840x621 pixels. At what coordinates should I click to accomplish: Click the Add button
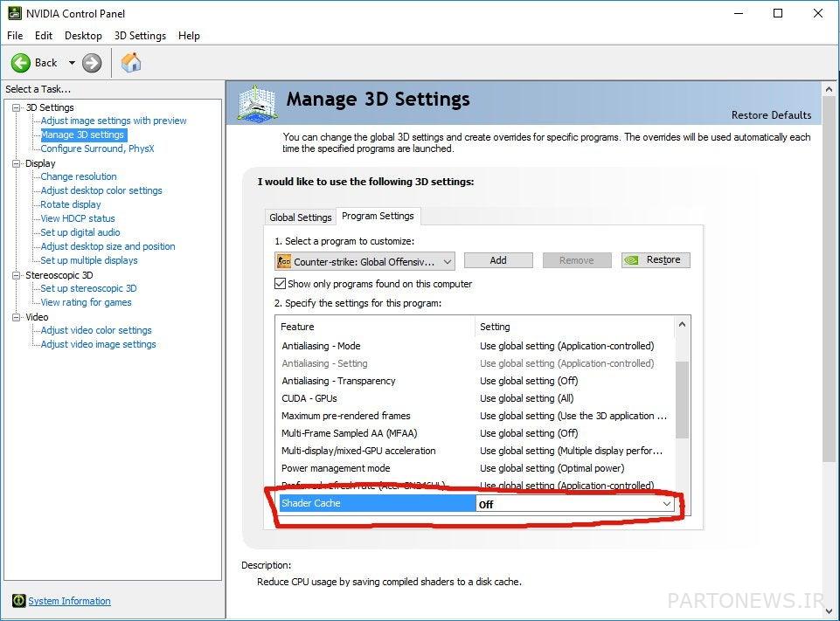point(498,260)
